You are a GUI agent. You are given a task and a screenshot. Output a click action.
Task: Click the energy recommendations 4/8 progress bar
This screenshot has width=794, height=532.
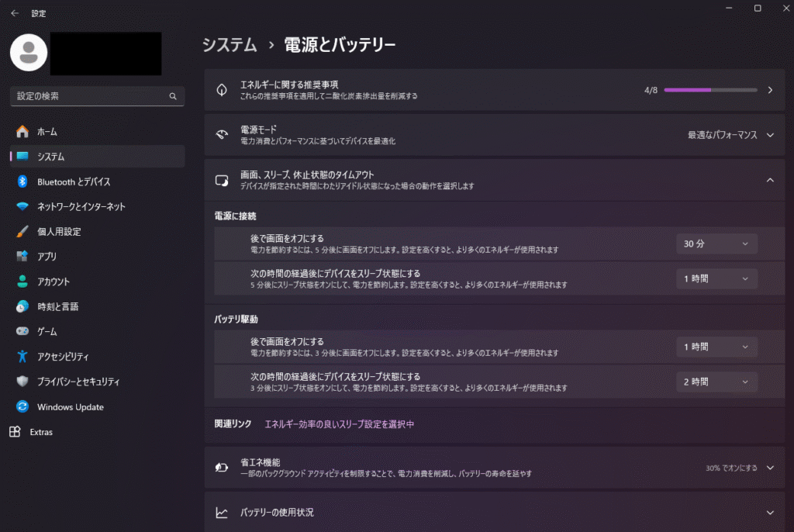click(x=710, y=90)
